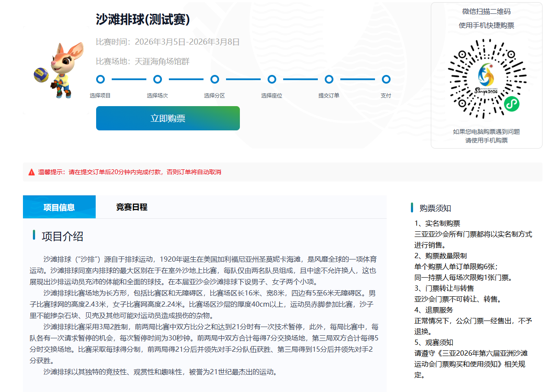559x392 pixels.
Task: Click the 比赛场地 天涯海角场馆群 venue text
Action: [142, 62]
